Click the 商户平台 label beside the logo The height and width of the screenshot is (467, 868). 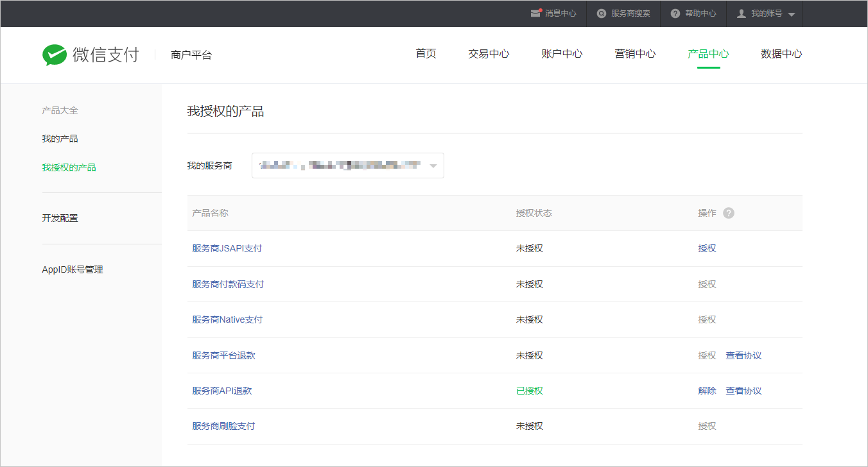[191, 55]
